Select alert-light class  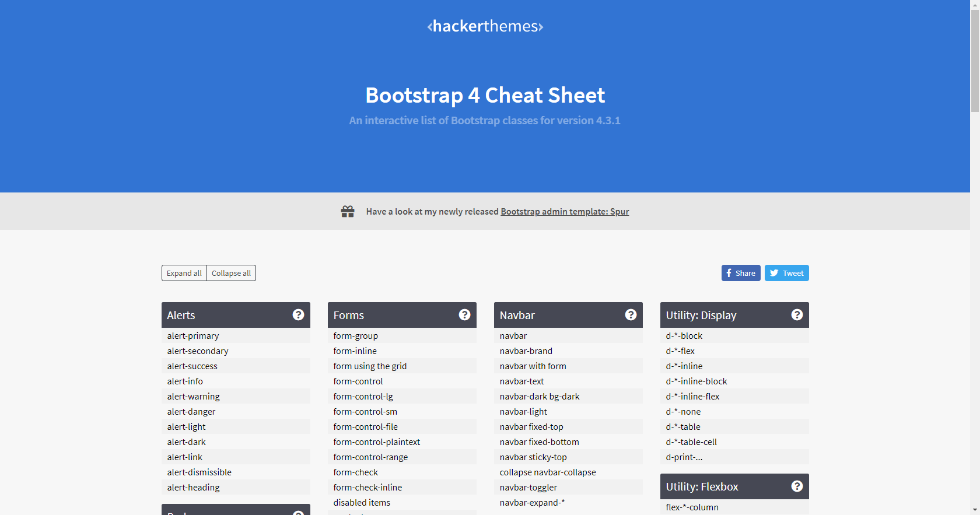(236, 426)
